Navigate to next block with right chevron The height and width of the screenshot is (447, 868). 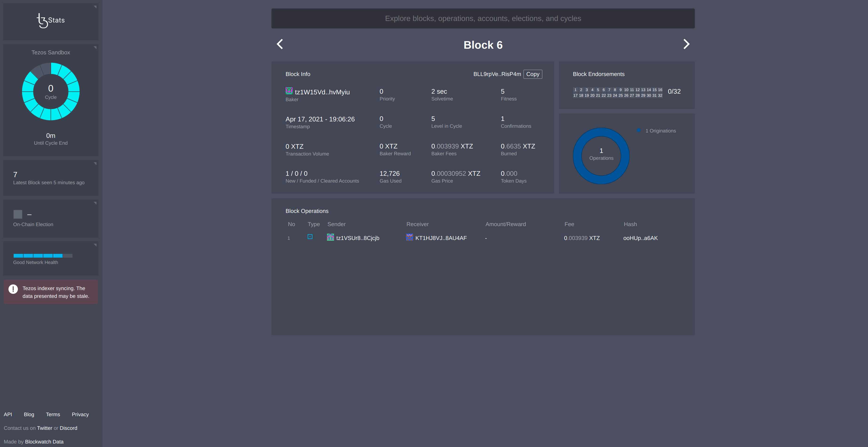tap(686, 44)
